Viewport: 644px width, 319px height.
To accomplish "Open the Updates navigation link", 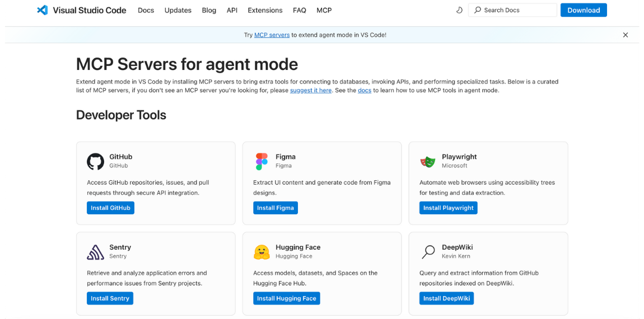I will tap(178, 10).
